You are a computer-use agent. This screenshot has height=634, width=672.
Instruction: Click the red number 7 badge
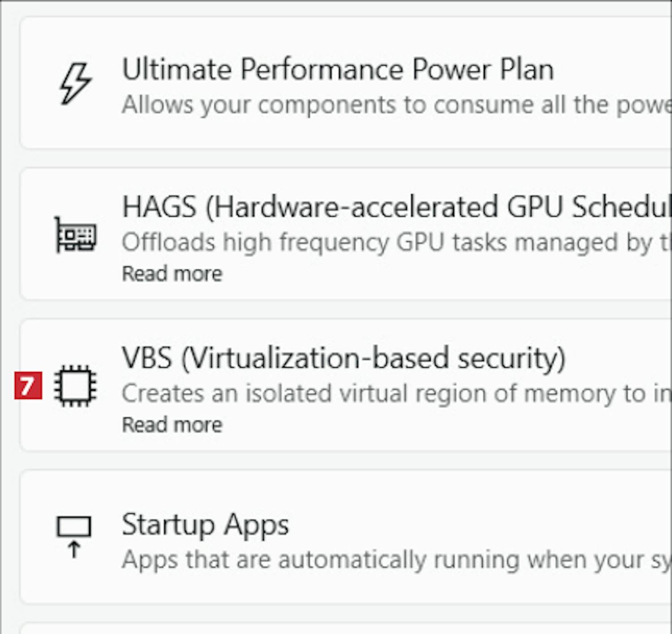[x=28, y=386]
